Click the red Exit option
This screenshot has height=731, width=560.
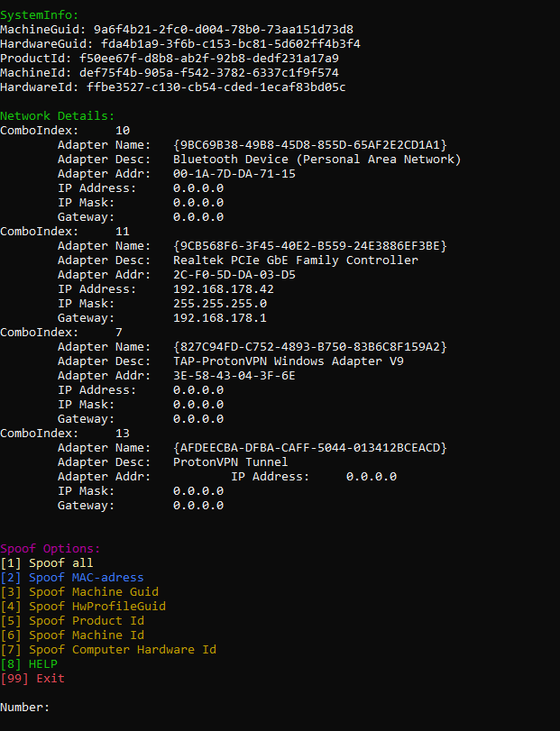(x=32, y=679)
